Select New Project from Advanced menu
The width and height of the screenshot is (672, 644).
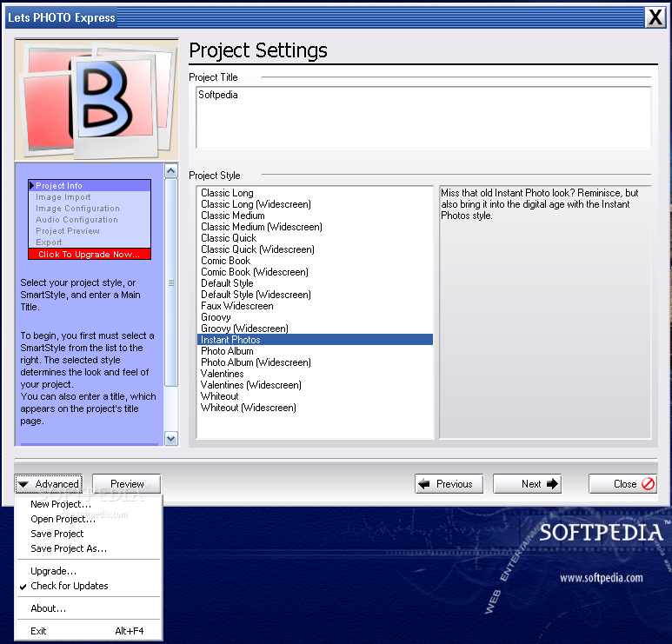tap(89, 504)
